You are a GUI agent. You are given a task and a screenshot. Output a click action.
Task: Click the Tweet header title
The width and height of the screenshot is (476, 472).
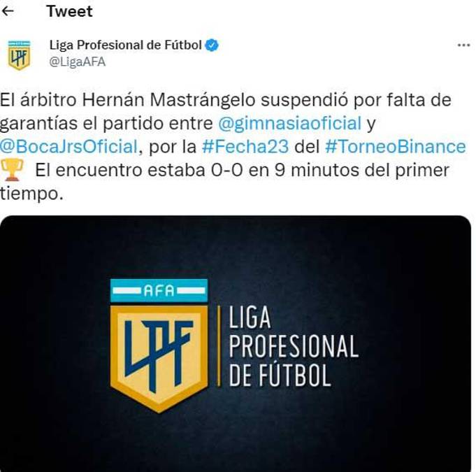point(69,11)
